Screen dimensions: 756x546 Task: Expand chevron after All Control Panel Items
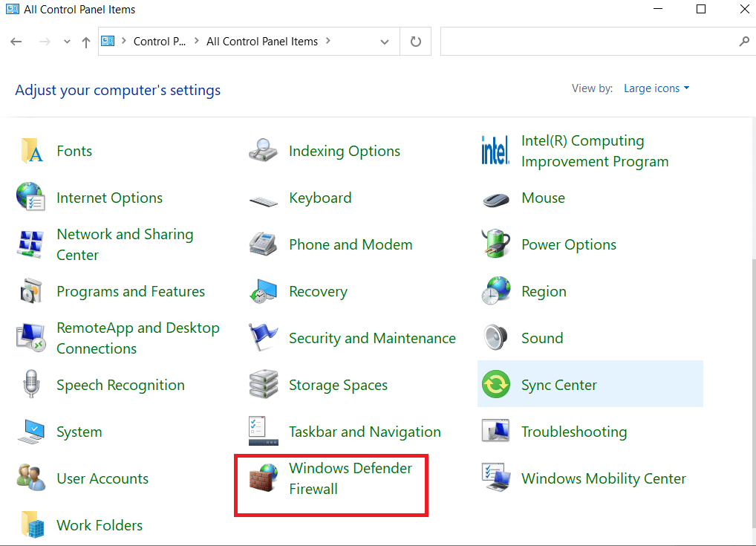(328, 41)
